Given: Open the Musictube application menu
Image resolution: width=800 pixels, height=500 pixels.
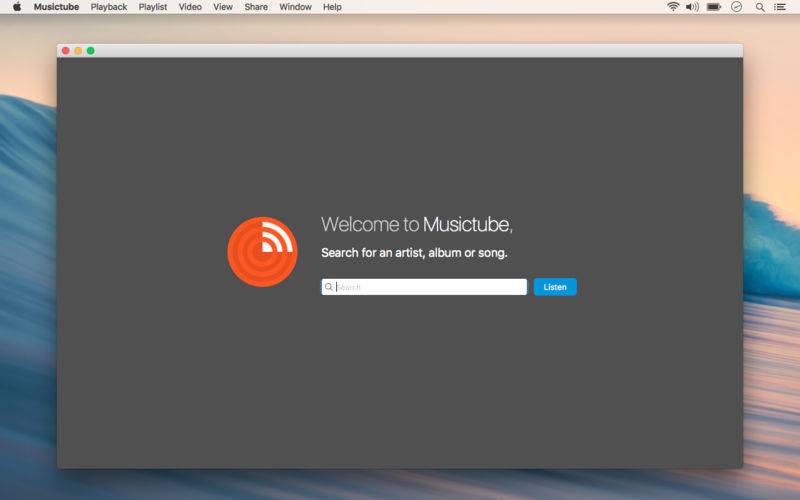Looking at the screenshot, I should [56, 7].
